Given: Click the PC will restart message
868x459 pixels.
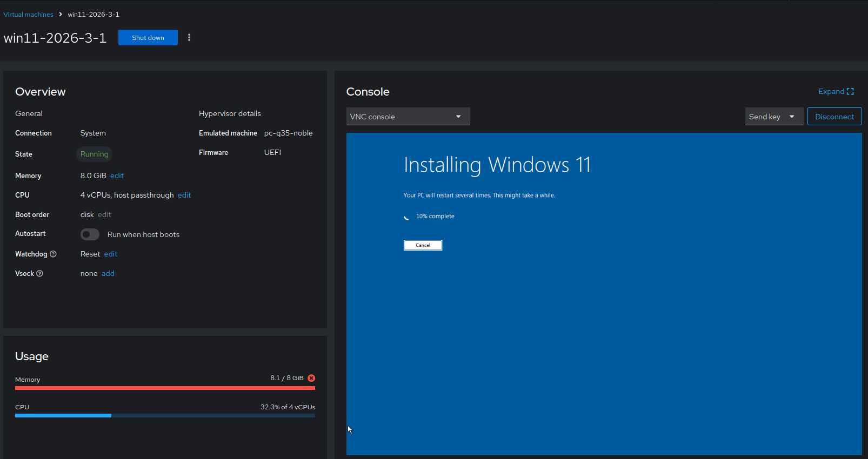Looking at the screenshot, I should 479,195.
